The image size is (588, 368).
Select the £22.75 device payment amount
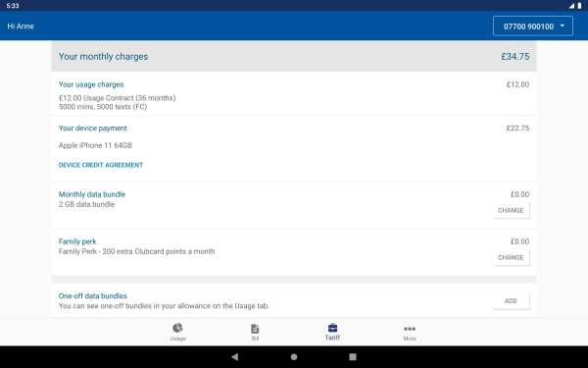[517, 129]
